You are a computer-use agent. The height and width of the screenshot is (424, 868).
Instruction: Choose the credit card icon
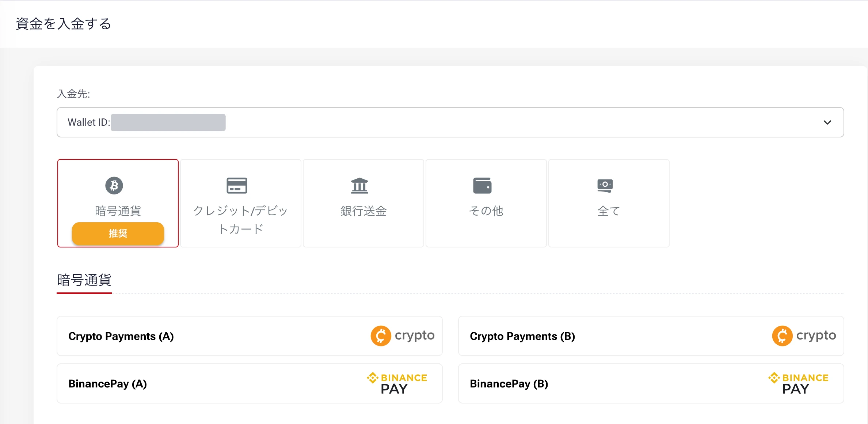tap(237, 186)
